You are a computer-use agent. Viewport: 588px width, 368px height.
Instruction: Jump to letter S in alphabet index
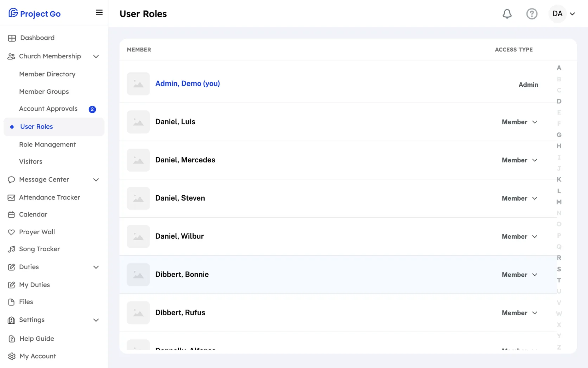coord(559,269)
